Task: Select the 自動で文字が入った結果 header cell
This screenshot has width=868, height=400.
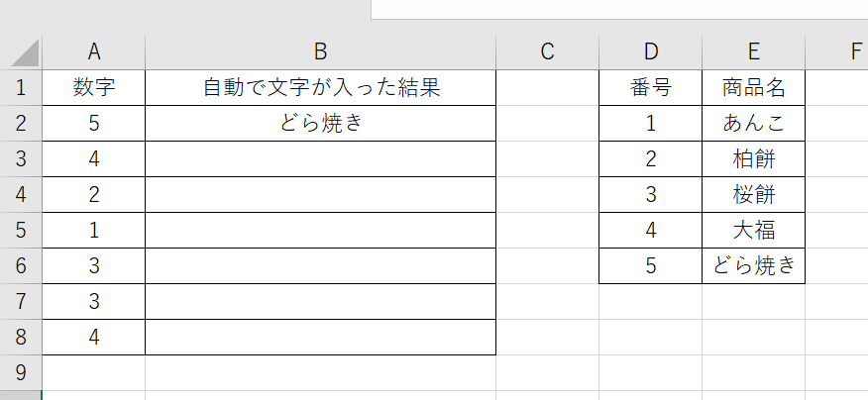Action: click(320, 87)
